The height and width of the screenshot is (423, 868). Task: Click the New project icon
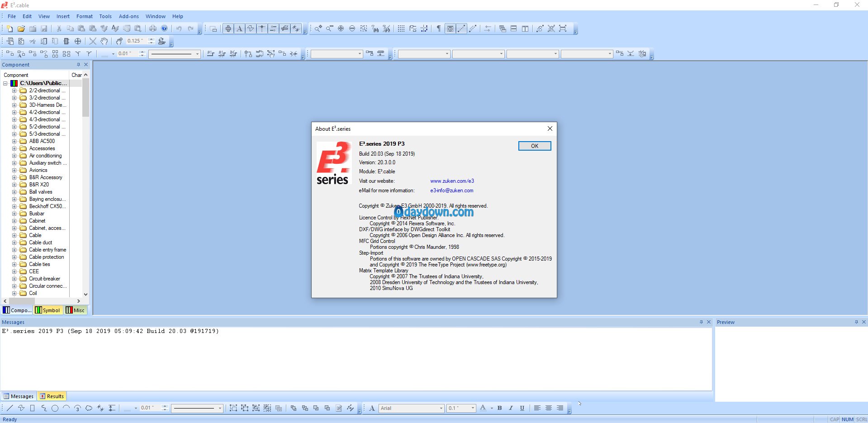click(10, 29)
